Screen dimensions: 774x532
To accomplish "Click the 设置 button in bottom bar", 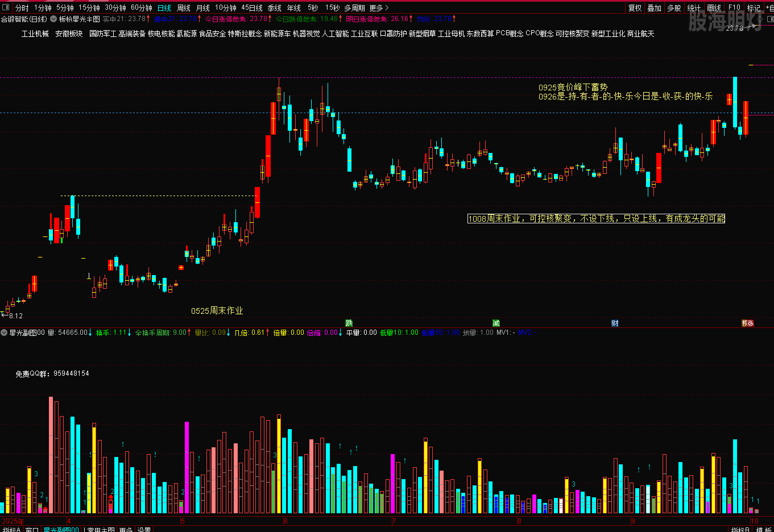I will pos(144,529).
